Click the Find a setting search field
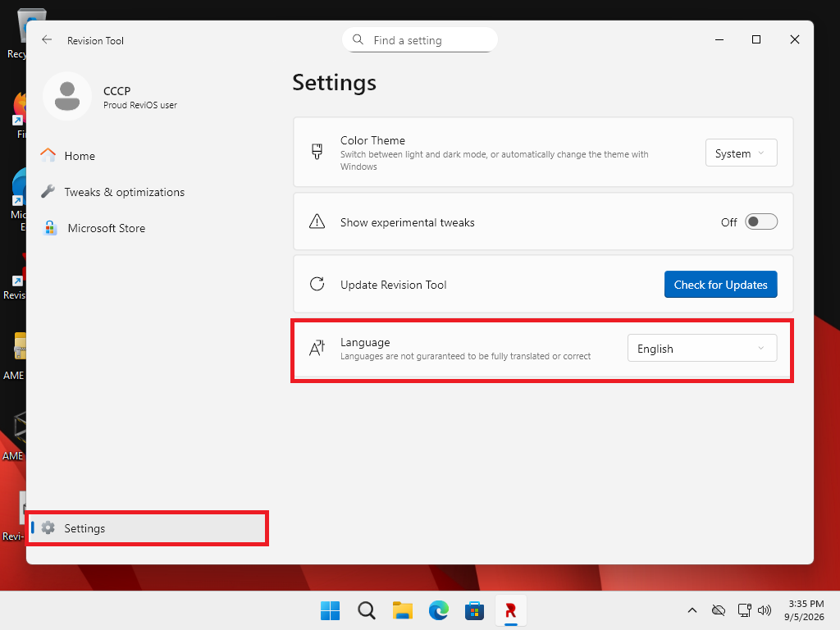Viewport: 840px width, 630px height. 420,40
